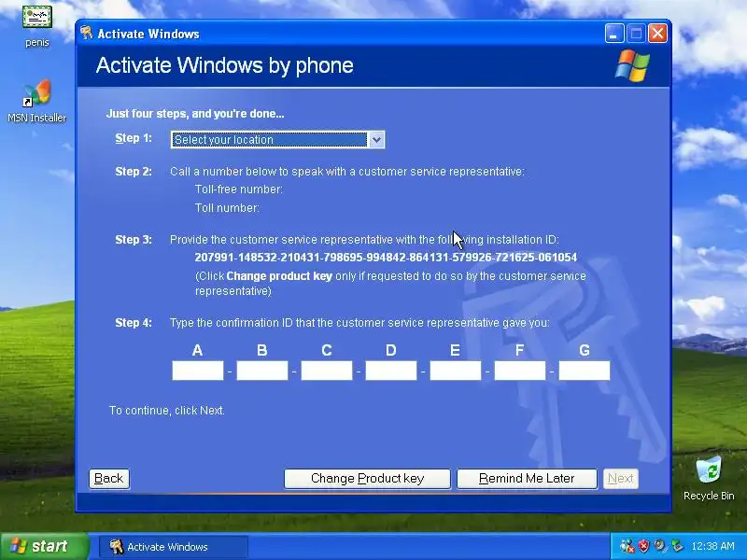The image size is (747, 560).
Task: Click Windows Messenger tray icon
Action: pos(627,546)
